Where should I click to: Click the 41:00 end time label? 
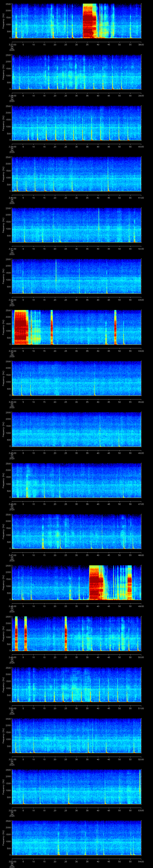(x=141, y=198)
